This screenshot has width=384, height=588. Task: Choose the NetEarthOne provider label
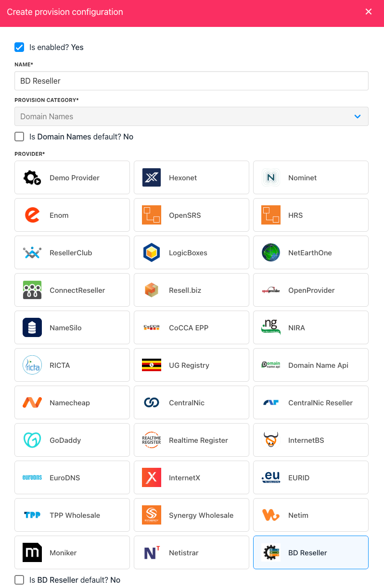pyautogui.click(x=310, y=253)
